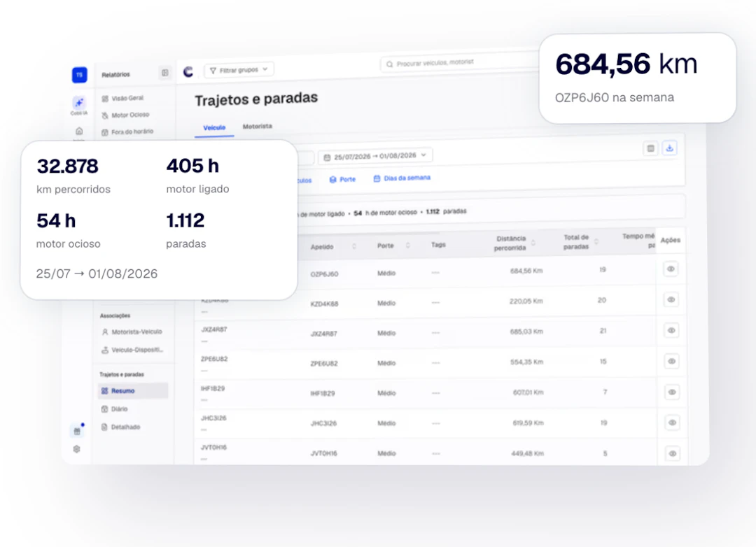Screen dimensions: 756x547
Task: Click the 554,35 Km distance cell
Action: [x=527, y=362]
